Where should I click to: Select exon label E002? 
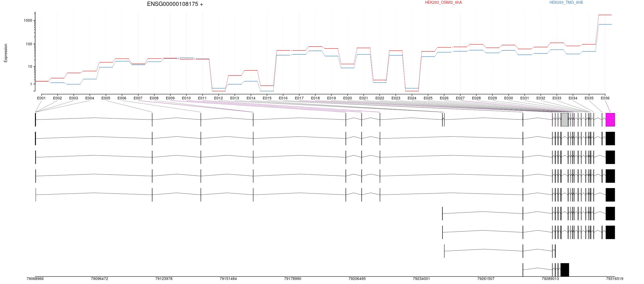click(57, 98)
